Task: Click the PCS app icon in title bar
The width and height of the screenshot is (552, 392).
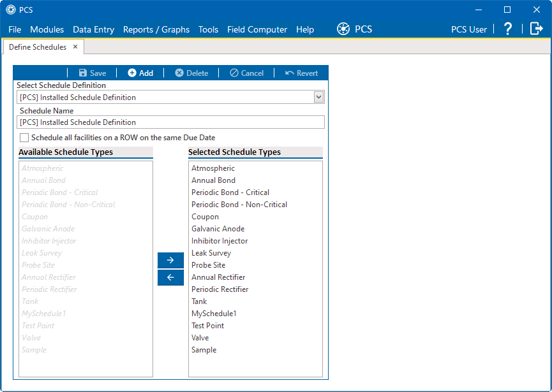Action: coord(11,10)
